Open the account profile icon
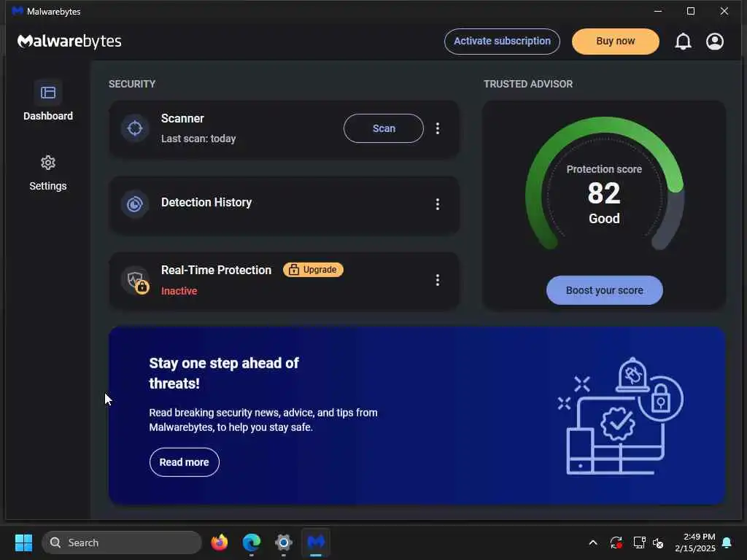The width and height of the screenshot is (747, 560). (715, 42)
